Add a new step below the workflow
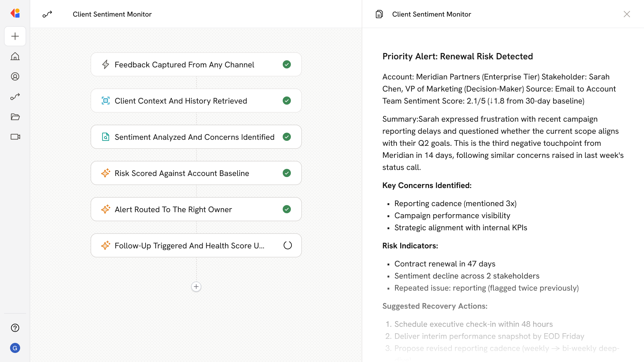Image resolution: width=644 pixels, height=362 pixels. click(x=196, y=287)
